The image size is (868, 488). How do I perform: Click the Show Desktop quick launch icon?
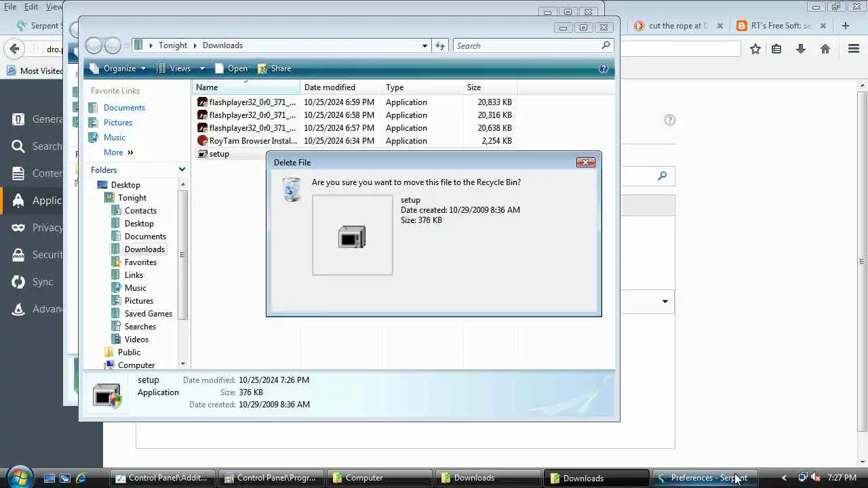pyautogui.click(x=50, y=478)
